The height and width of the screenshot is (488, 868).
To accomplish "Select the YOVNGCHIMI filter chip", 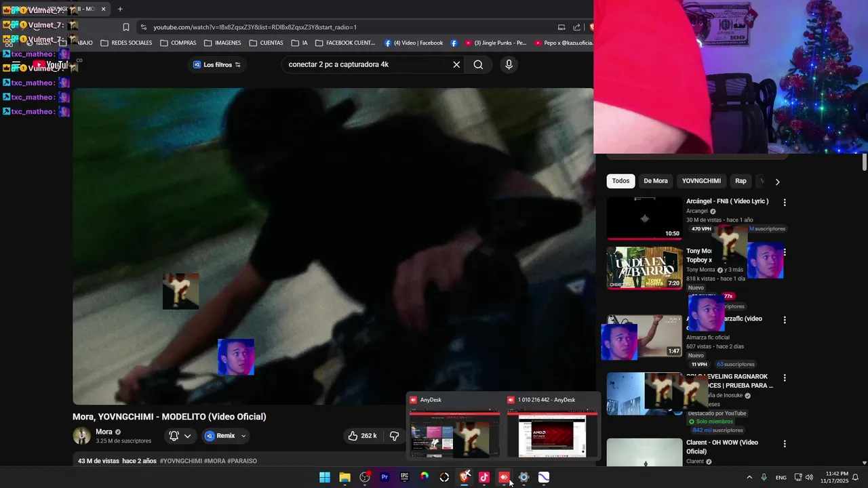I will pyautogui.click(x=701, y=181).
